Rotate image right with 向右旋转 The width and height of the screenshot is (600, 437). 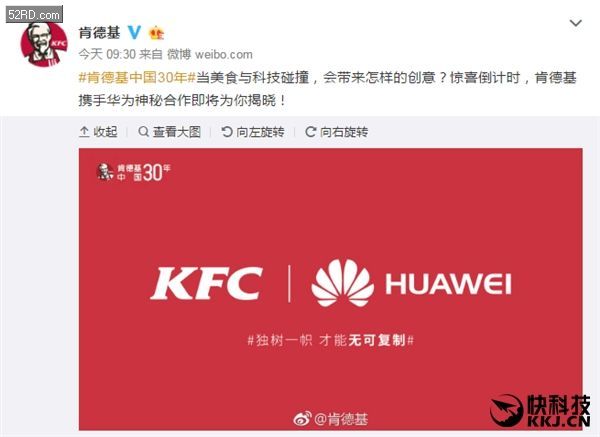click(x=337, y=132)
